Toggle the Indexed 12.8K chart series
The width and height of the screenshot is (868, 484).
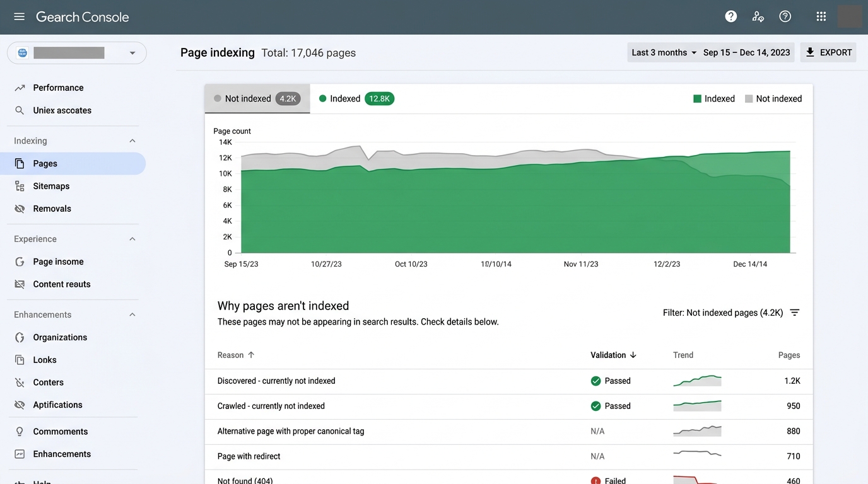click(x=356, y=99)
